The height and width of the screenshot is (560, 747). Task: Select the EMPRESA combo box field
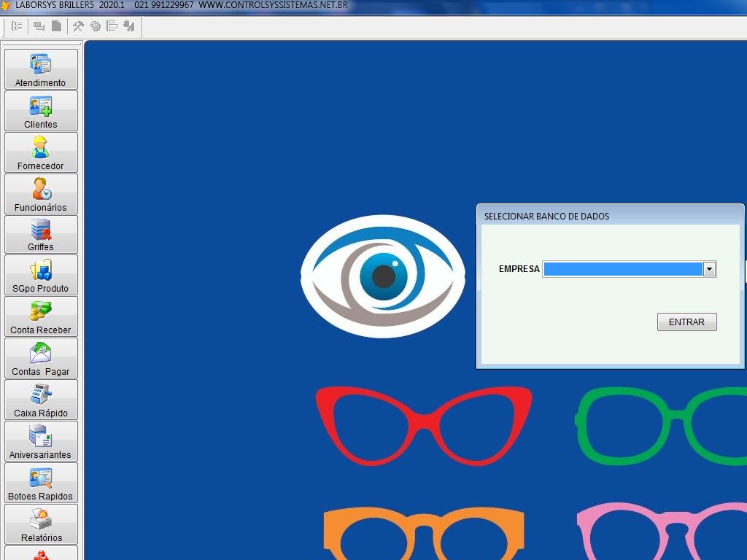pyautogui.click(x=629, y=269)
